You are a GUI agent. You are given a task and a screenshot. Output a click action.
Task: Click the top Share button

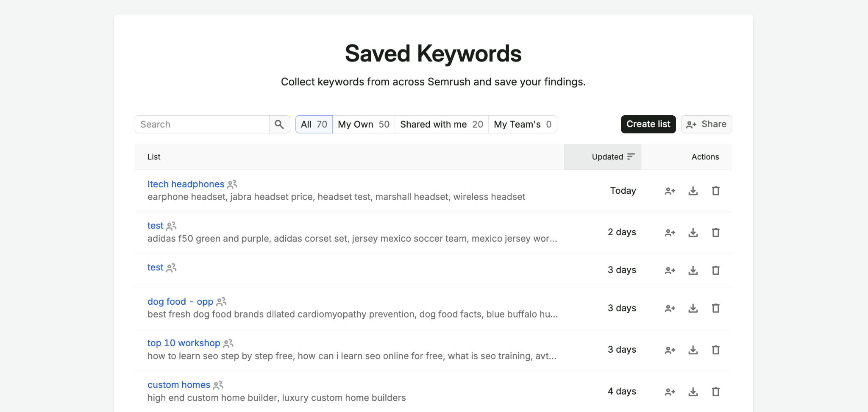coord(707,124)
